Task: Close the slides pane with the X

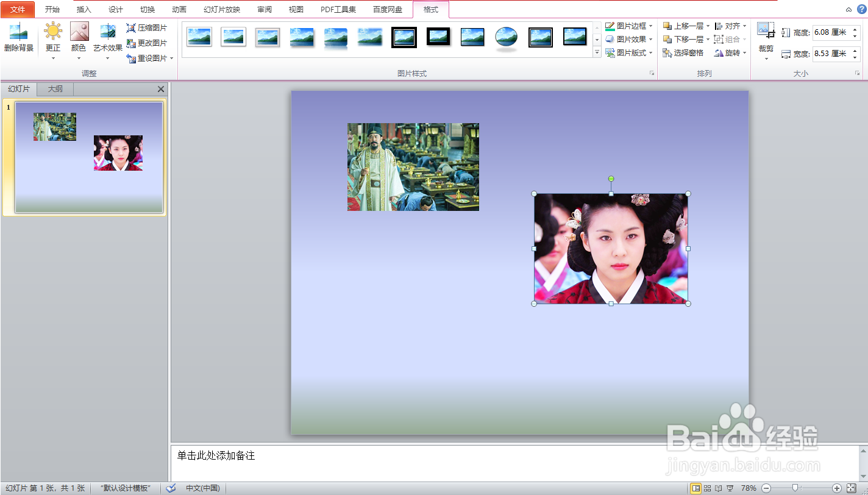Action: click(161, 89)
